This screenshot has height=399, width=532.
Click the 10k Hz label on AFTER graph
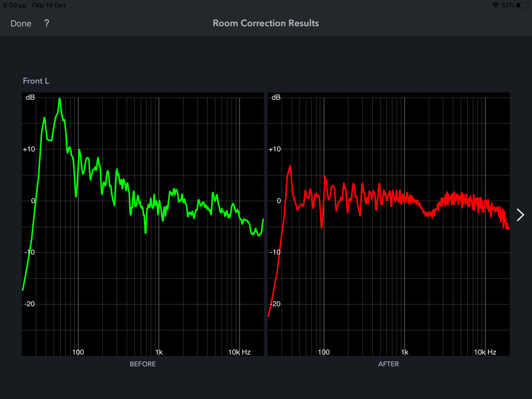pos(485,352)
